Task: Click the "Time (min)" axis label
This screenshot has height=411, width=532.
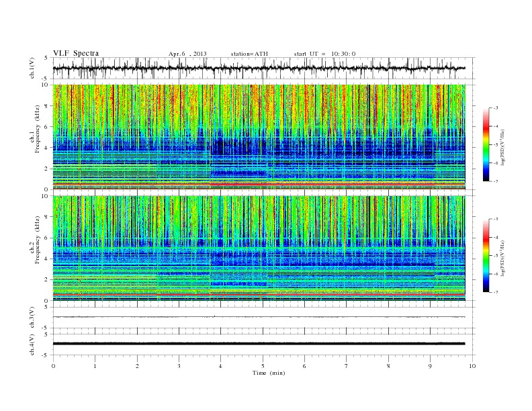Action: [269, 373]
